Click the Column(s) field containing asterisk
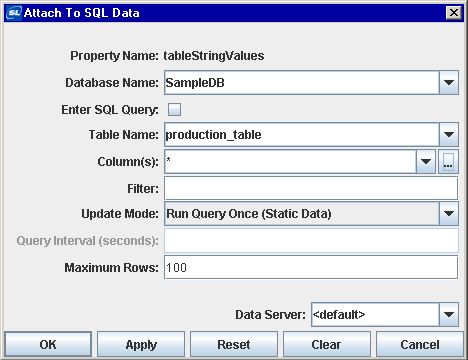This screenshot has height=360, width=468. click(x=290, y=162)
